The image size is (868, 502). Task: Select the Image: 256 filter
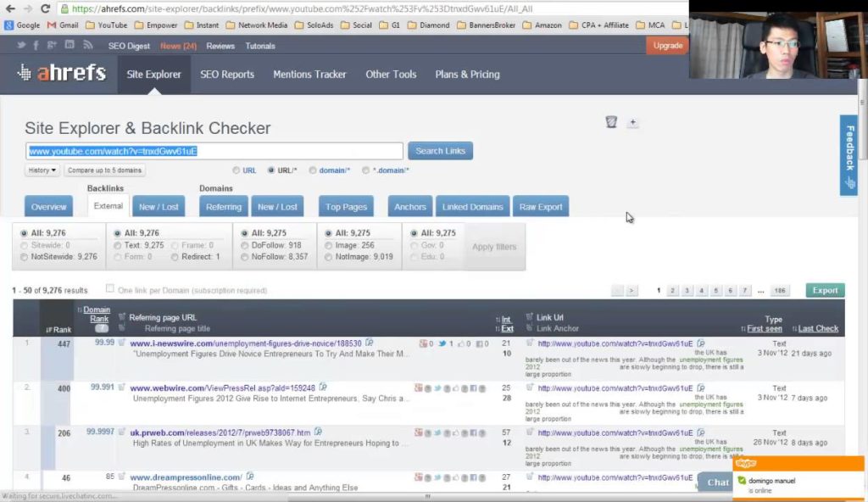[x=329, y=245]
